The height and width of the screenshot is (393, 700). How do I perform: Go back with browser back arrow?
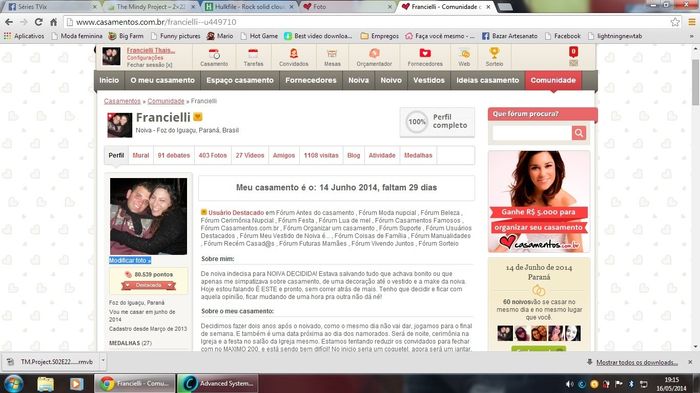point(9,22)
